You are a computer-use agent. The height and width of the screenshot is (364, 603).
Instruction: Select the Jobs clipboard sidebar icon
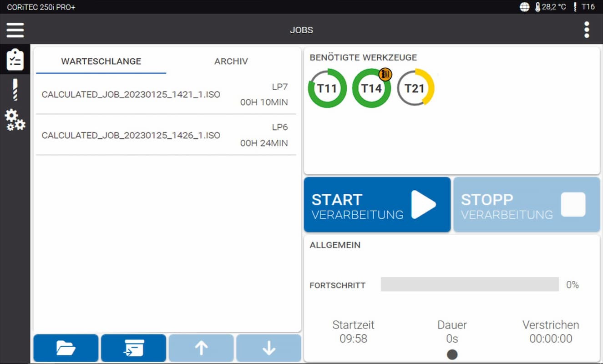tap(15, 60)
